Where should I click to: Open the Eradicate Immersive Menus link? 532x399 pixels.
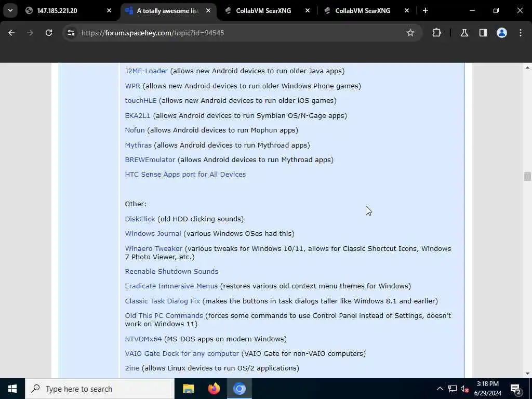[171, 286]
